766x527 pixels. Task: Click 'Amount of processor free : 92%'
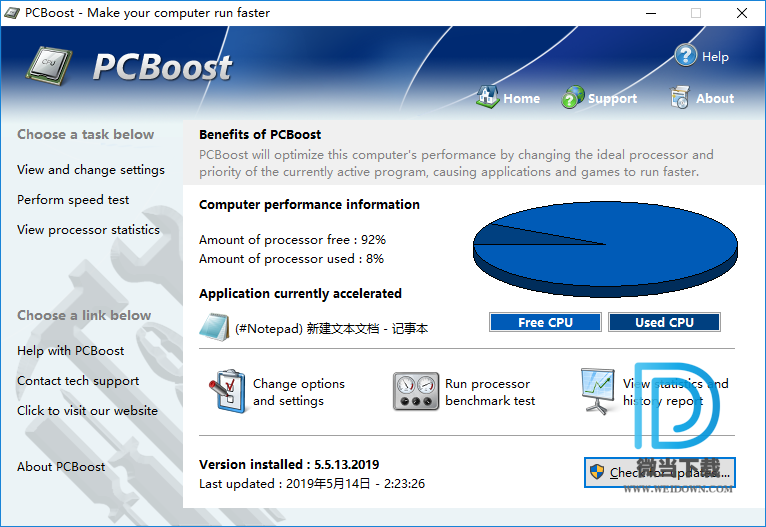[292, 240]
